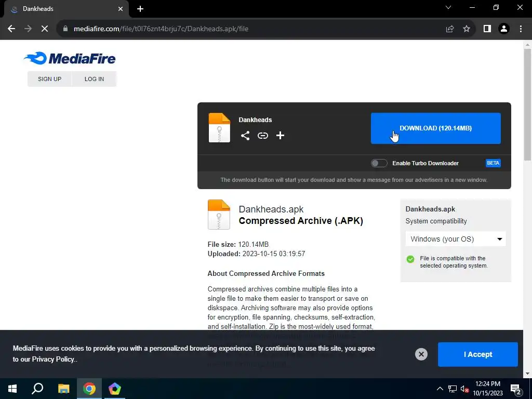Click the Dankheads.apk file name heading
This screenshot has height=399, width=532.
(271, 209)
